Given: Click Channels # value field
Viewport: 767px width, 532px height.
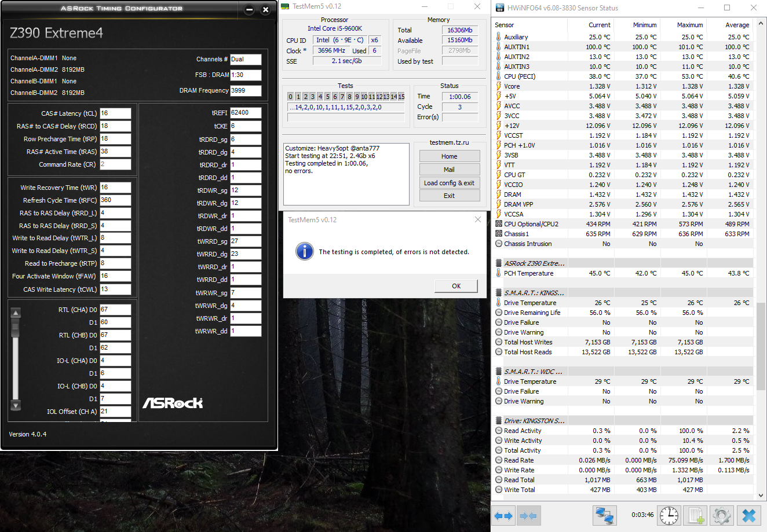Looking at the screenshot, I should point(246,59).
